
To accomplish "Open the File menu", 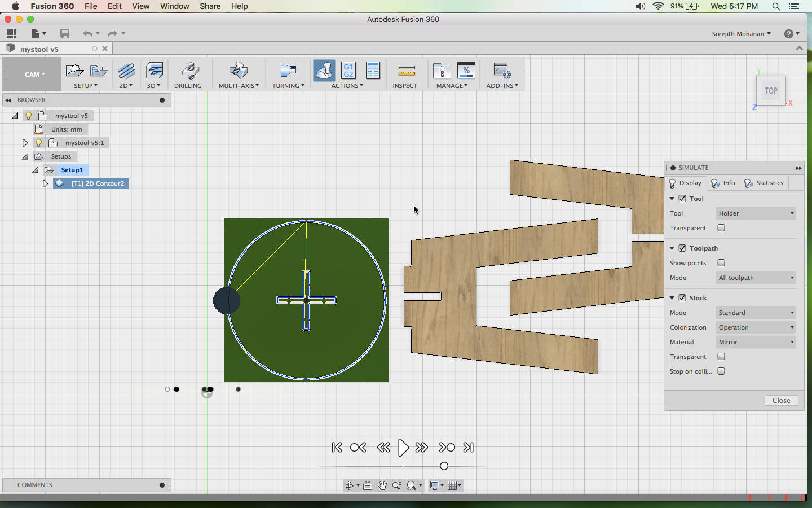I will point(91,6).
